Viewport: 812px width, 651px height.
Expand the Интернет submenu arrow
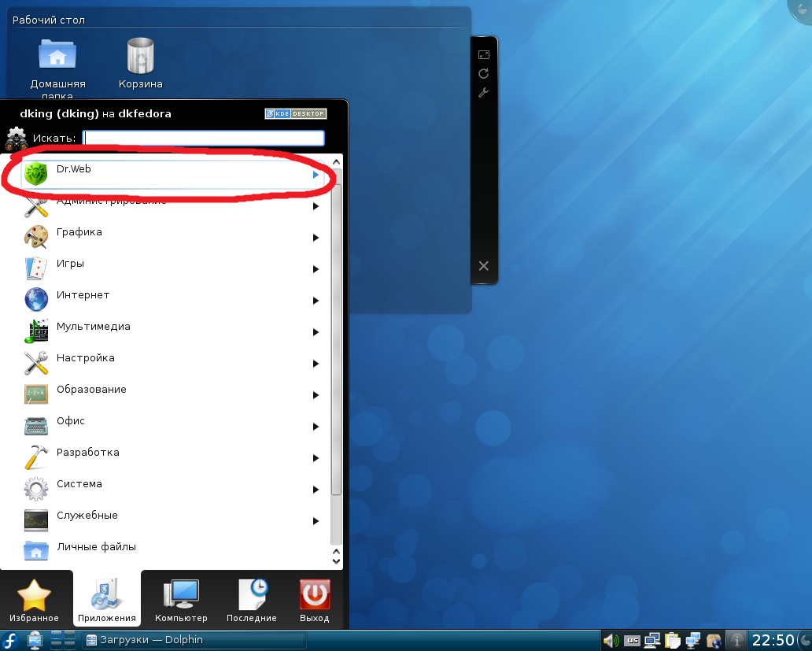click(x=316, y=301)
